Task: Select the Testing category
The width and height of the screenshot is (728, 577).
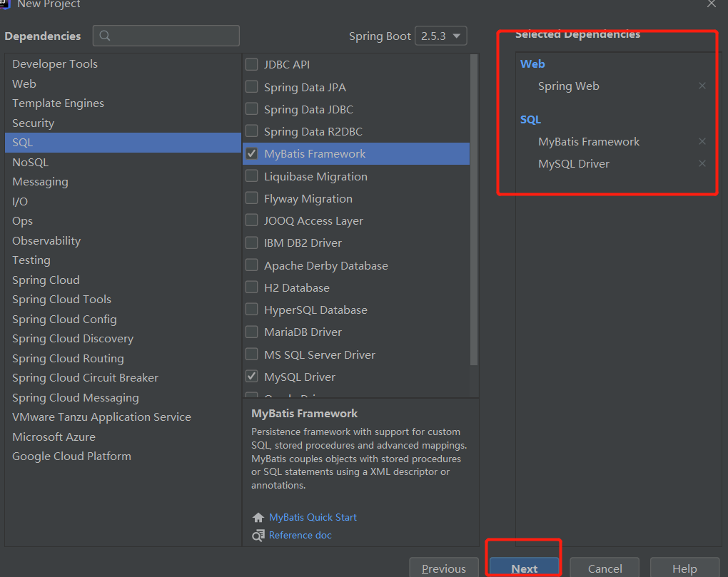Action: (x=123, y=260)
